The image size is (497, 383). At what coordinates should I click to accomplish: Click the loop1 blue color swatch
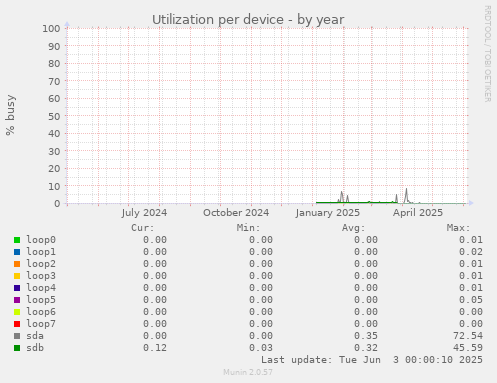[x=17, y=252]
